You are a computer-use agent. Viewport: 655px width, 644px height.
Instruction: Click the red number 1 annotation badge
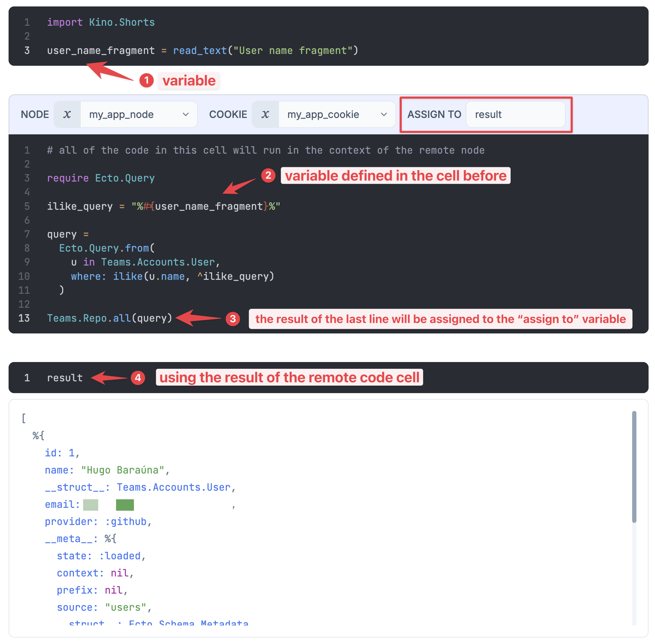[x=146, y=80]
